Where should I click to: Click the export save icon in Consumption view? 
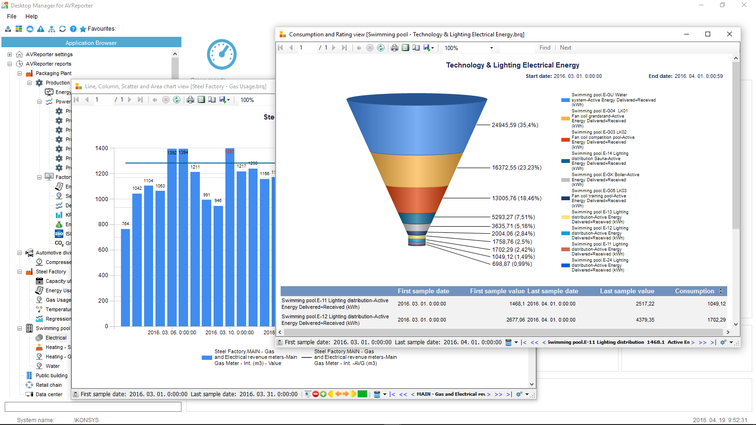428,48
